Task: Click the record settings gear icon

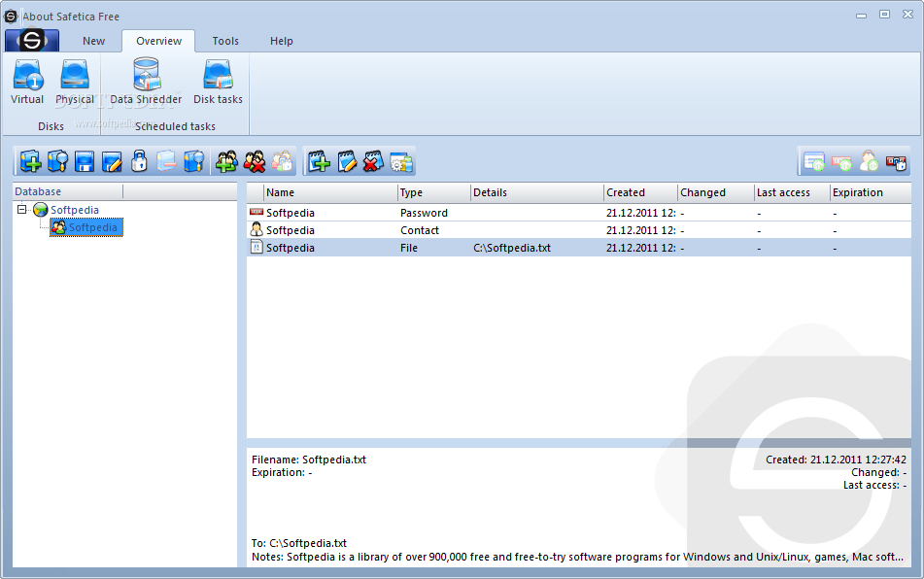Action: coord(401,162)
